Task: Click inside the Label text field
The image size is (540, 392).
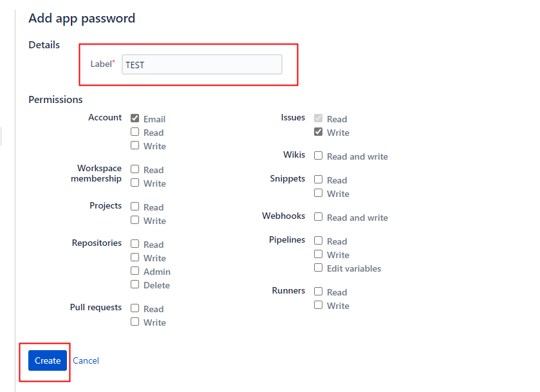Action: click(201, 64)
